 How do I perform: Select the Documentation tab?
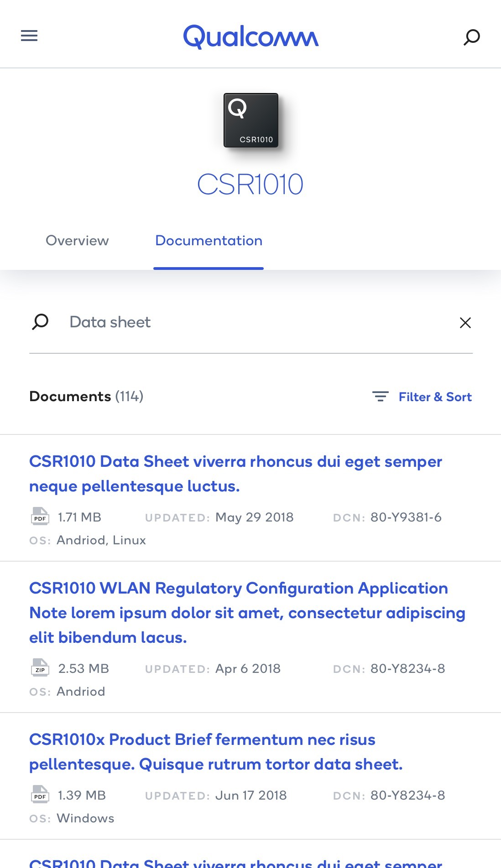[209, 240]
